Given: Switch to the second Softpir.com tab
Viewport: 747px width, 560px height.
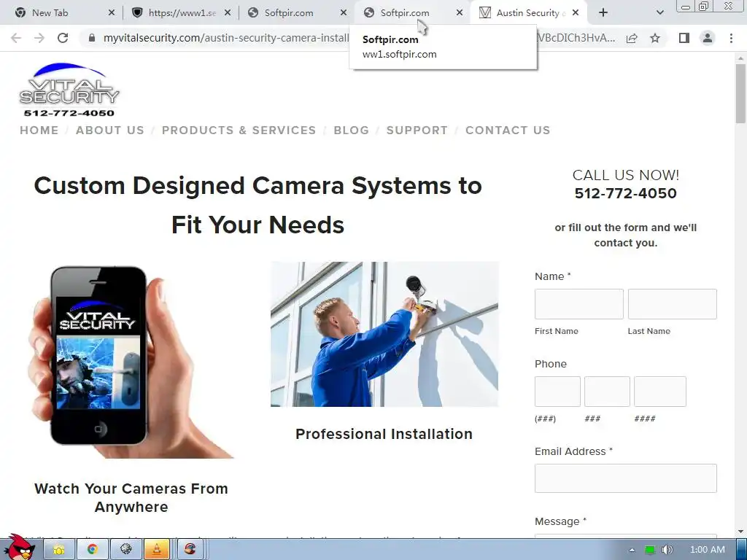Looking at the screenshot, I should (404, 13).
